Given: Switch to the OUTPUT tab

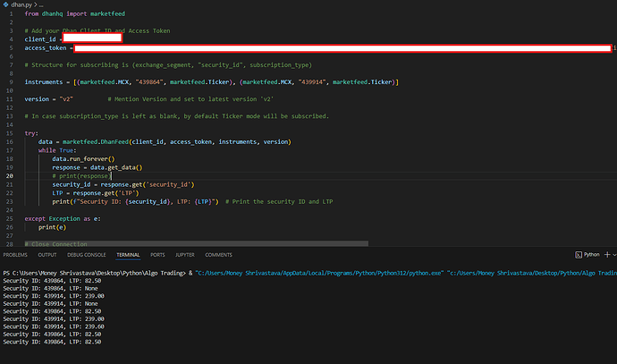Looking at the screenshot, I should click(x=47, y=255).
